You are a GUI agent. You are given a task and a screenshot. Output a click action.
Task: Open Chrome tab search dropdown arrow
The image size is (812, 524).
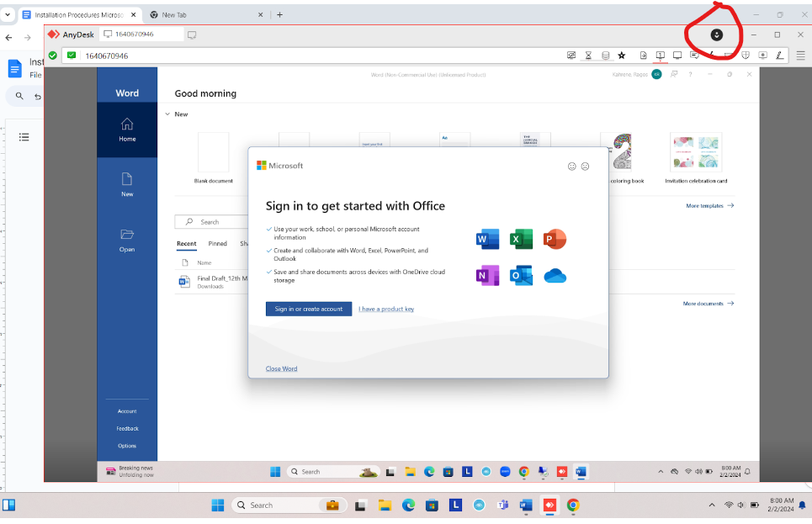click(8, 14)
